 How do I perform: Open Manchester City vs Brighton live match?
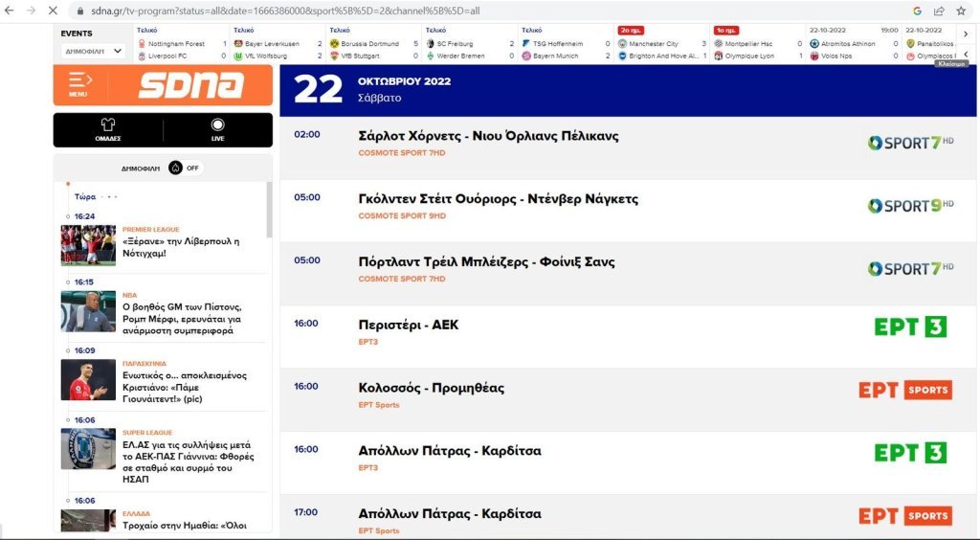tap(662, 50)
